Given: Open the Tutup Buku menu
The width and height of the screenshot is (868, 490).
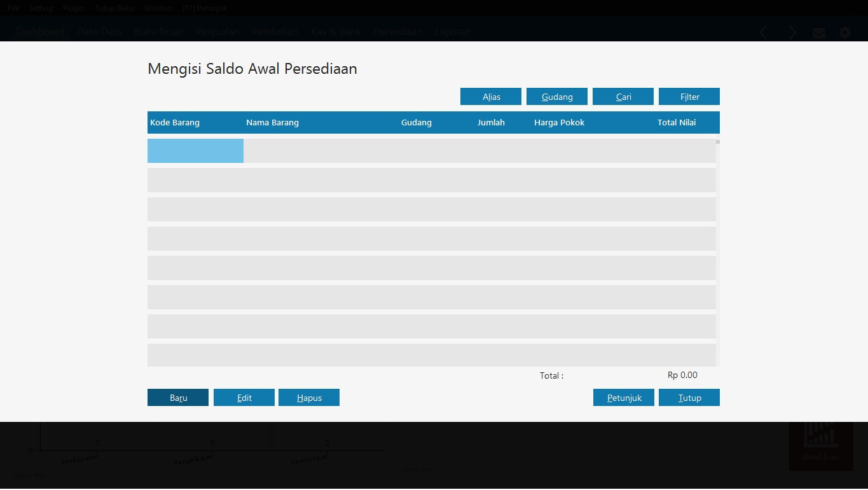Looking at the screenshot, I should pos(114,8).
